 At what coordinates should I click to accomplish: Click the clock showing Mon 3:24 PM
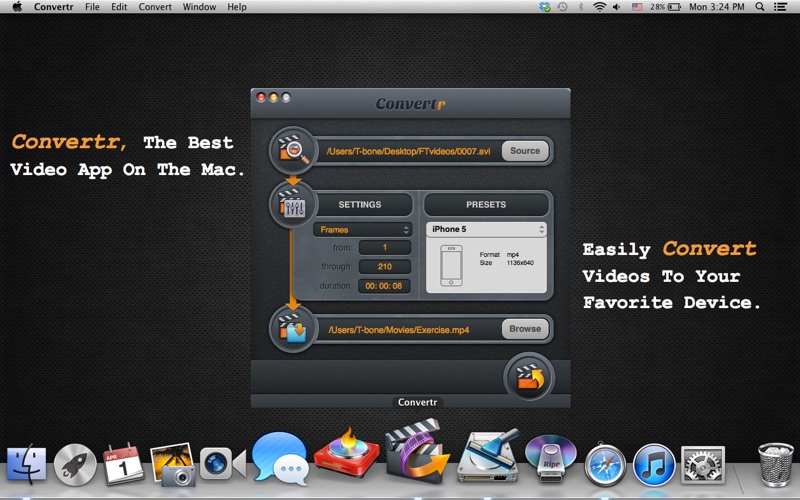[x=716, y=7]
